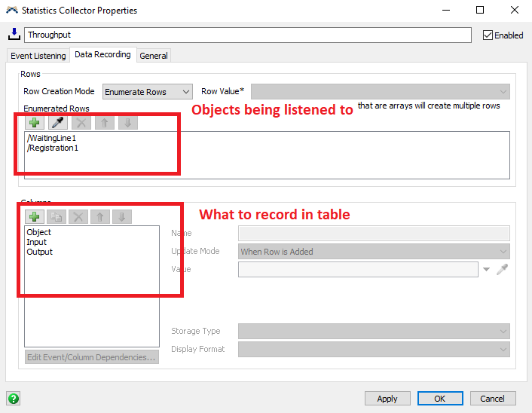Click the green plus to add column

[35, 217]
